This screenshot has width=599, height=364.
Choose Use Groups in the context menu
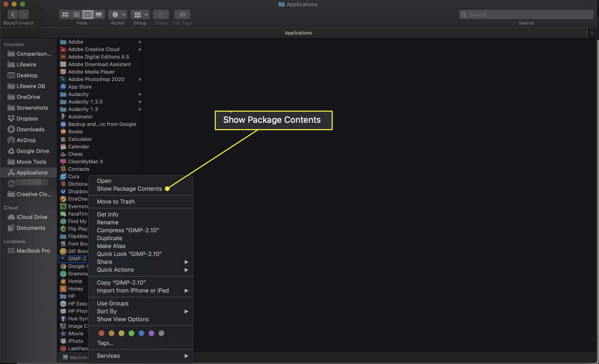pyautogui.click(x=141, y=303)
